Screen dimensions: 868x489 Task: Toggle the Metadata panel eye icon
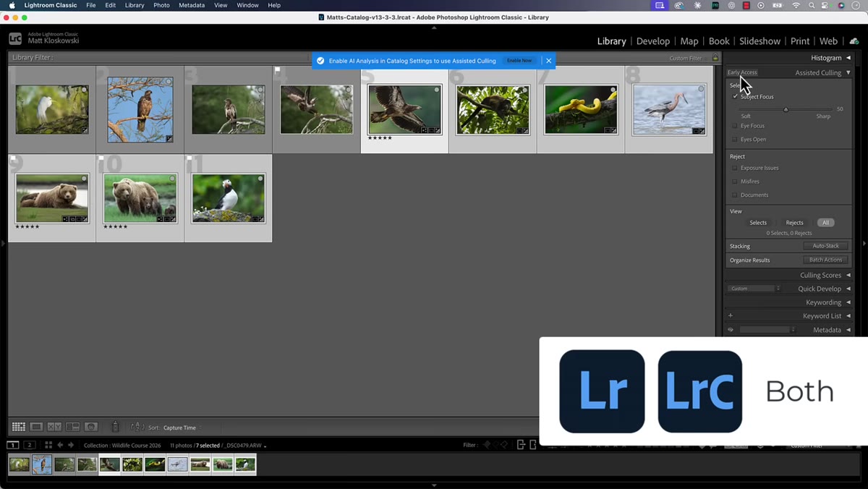(x=731, y=330)
